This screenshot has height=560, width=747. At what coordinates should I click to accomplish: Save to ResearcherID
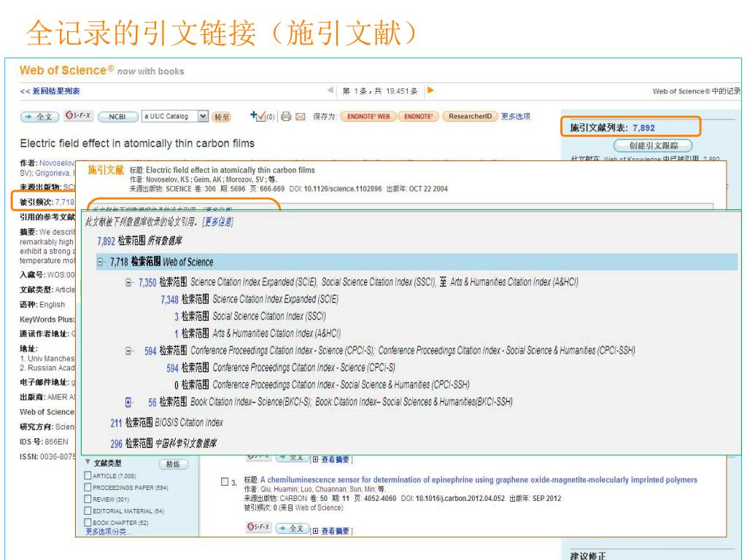[471, 116]
